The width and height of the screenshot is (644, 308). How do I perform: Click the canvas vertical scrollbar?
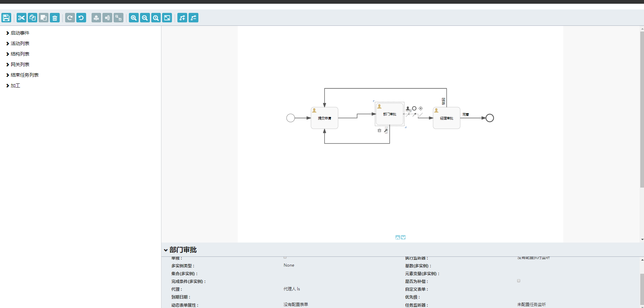click(x=642, y=109)
